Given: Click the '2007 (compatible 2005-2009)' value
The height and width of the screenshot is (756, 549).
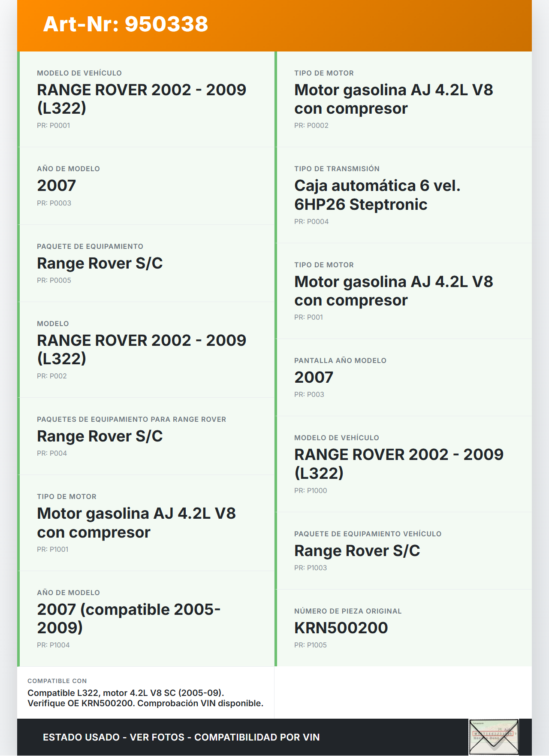Looking at the screenshot, I should (129, 618).
